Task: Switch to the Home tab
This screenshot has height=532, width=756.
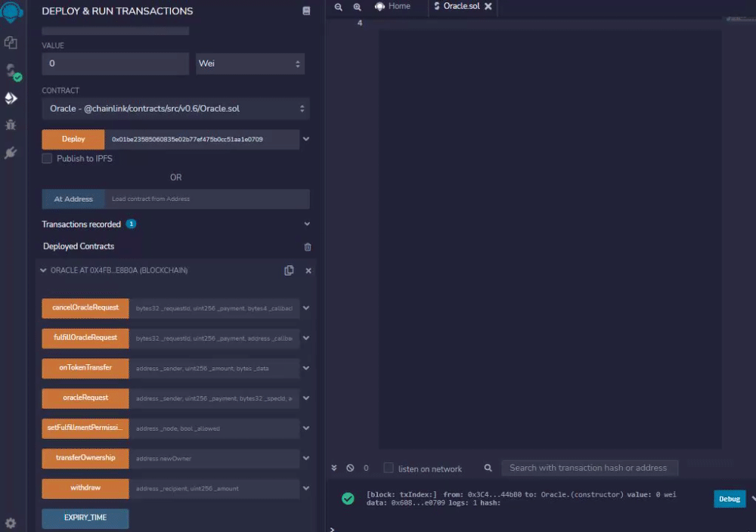Action: tap(392, 6)
